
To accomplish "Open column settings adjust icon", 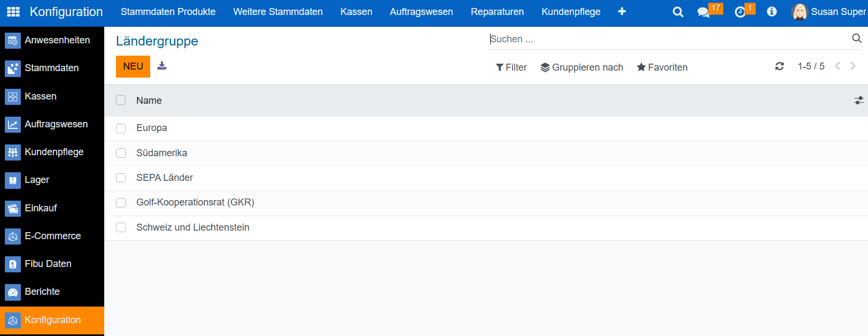I will pyautogui.click(x=858, y=101).
